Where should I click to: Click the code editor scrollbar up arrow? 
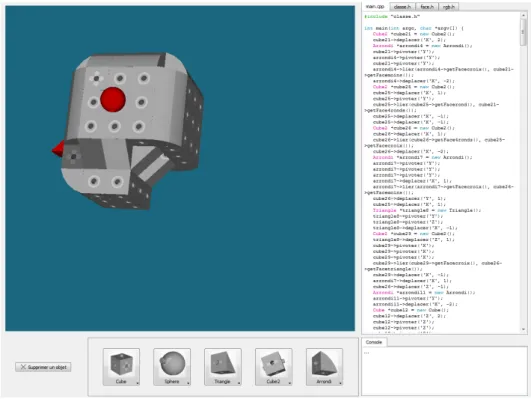(524, 15)
